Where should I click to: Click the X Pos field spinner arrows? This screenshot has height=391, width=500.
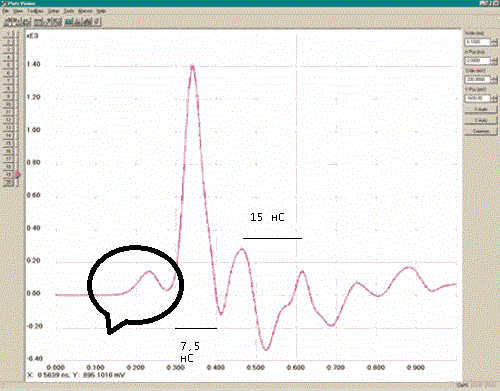(x=494, y=61)
